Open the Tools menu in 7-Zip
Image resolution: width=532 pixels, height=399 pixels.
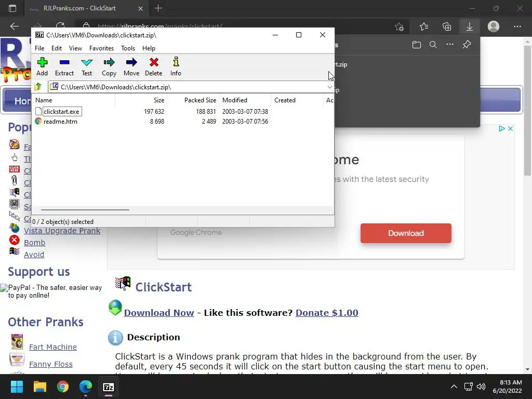(x=128, y=48)
